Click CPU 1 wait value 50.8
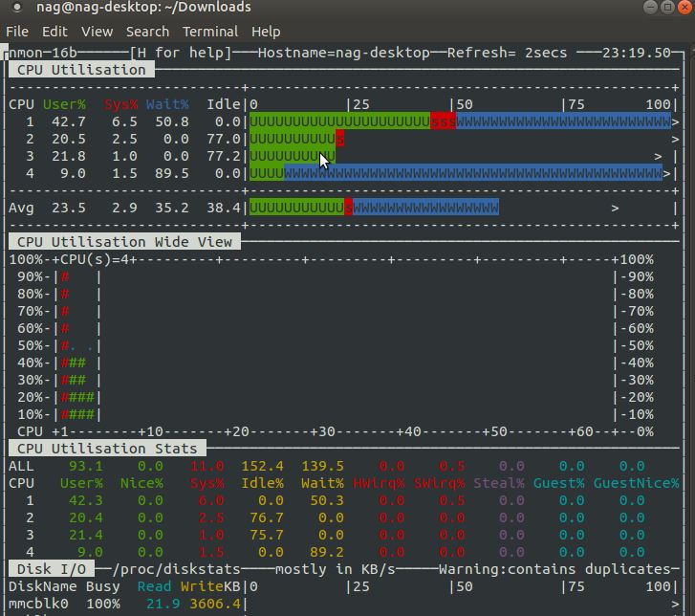The image size is (695, 616). click(x=172, y=121)
